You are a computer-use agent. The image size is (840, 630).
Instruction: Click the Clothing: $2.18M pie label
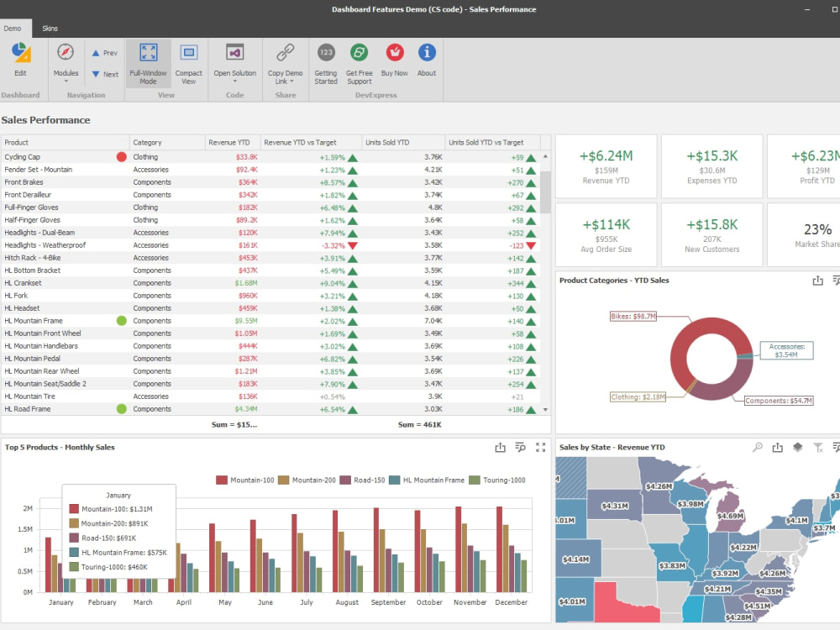[638, 397]
